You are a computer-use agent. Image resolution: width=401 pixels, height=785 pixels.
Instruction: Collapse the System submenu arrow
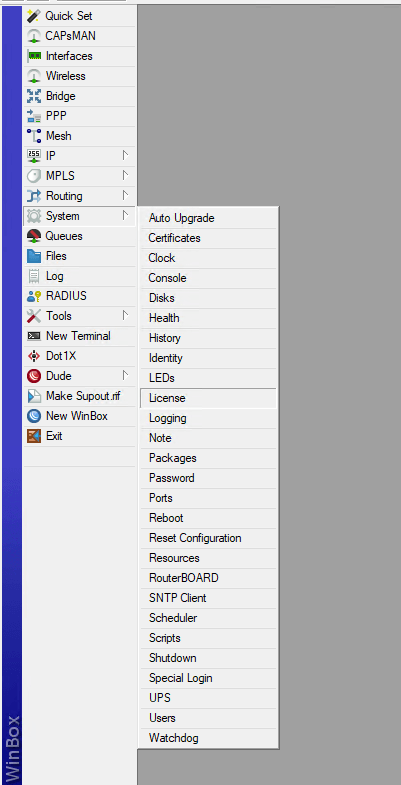pos(126,216)
